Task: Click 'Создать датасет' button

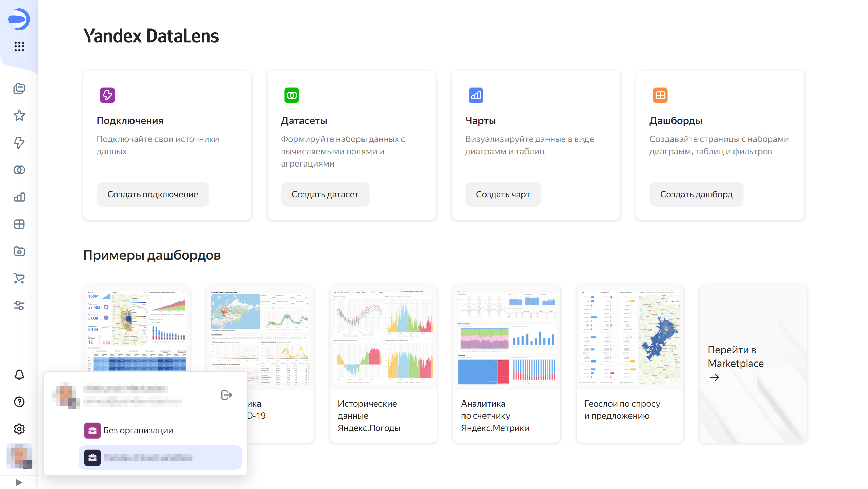Action: [325, 194]
